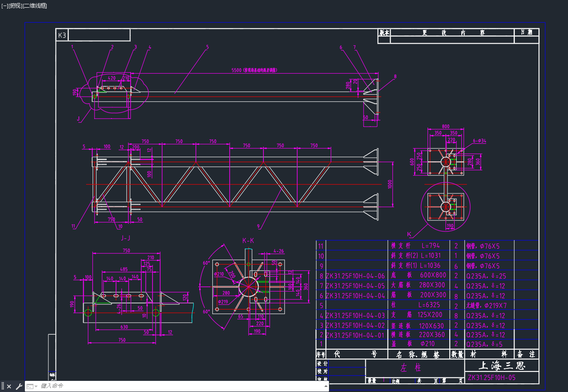Select the K3 label in the drawing frame
This screenshot has width=568, height=392.
pos(62,35)
